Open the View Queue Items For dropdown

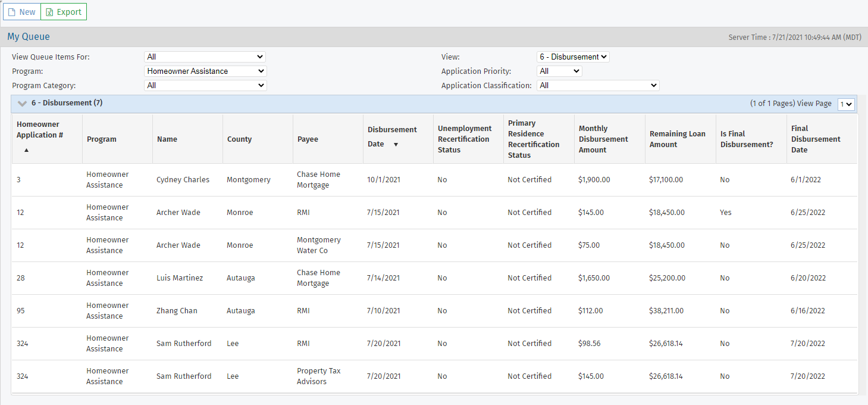[x=205, y=57]
